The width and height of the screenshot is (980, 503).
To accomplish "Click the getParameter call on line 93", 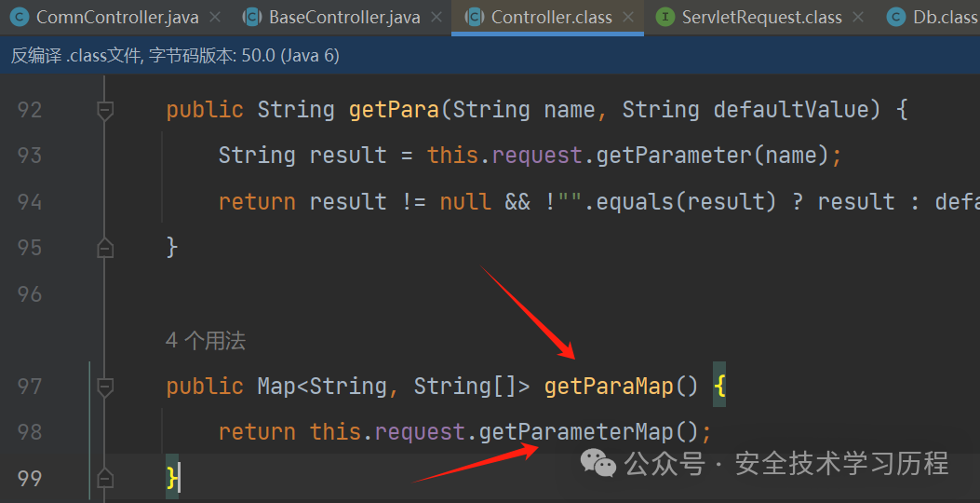I will [674, 156].
